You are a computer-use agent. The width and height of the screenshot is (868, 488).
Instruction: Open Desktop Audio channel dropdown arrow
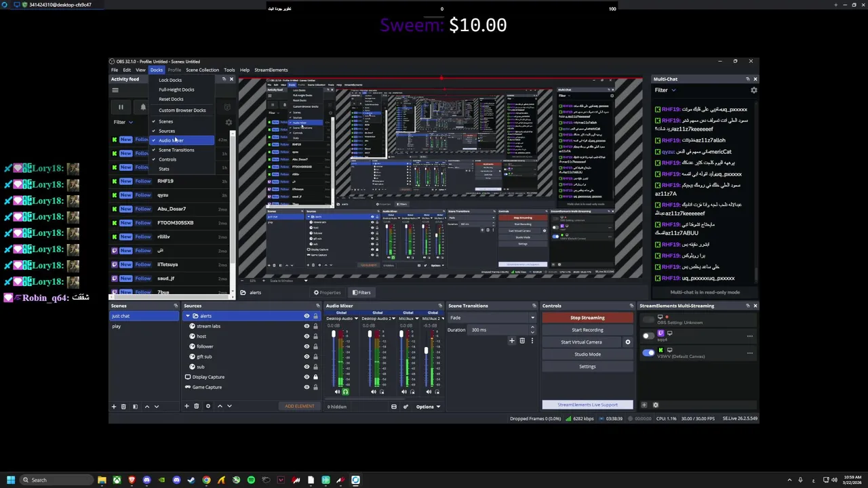click(357, 319)
